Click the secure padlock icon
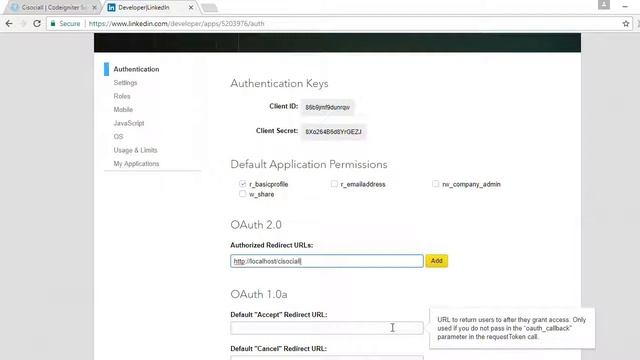Screen dimensions: 640x360 (53, 24)
